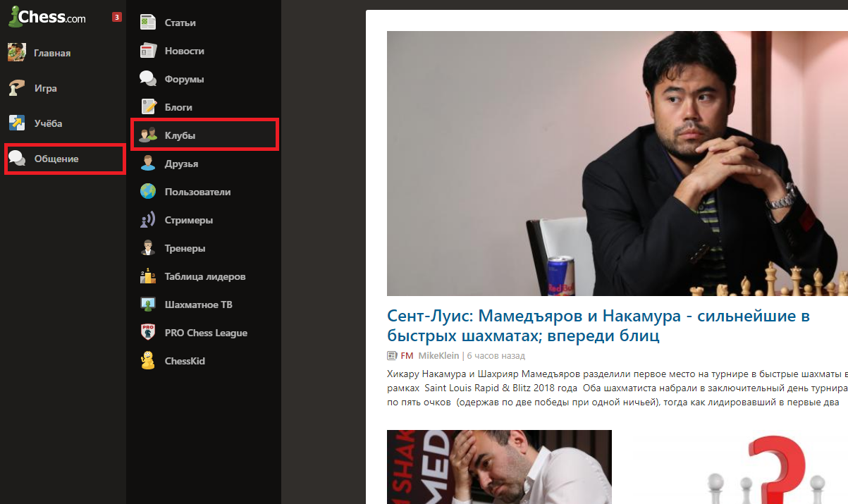The height and width of the screenshot is (504, 848).
Task: Click the ChessKid yellow mascot icon
Action: click(148, 361)
